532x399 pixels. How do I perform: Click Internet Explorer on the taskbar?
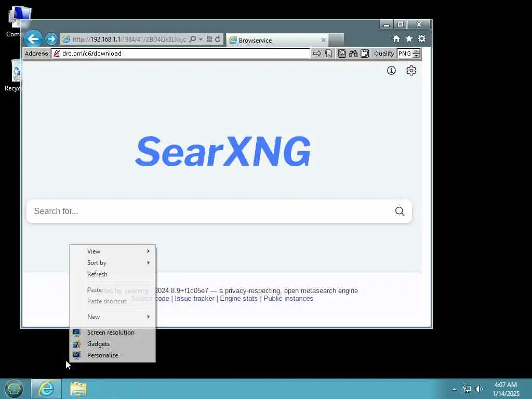coord(46,389)
